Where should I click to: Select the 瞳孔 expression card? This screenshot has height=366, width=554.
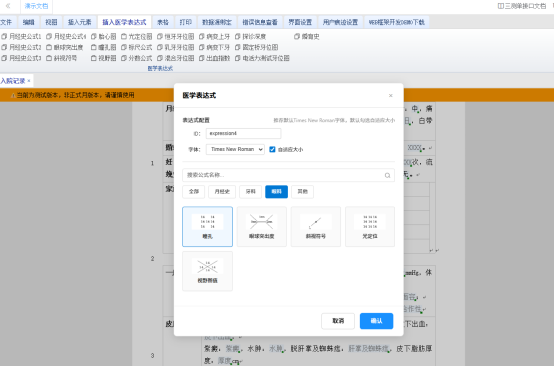(207, 226)
